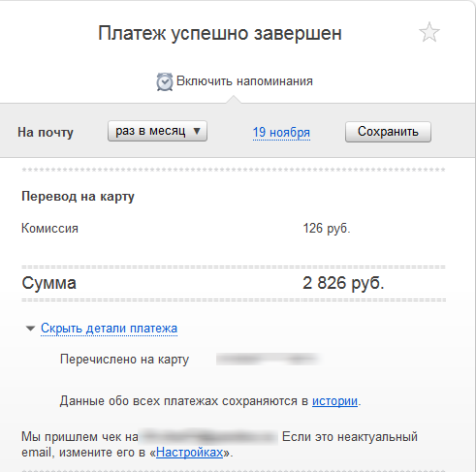Viewport: 476px width, 472px height.
Task: Click the 'Комиссия' label
Action: (x=49, y=229)
